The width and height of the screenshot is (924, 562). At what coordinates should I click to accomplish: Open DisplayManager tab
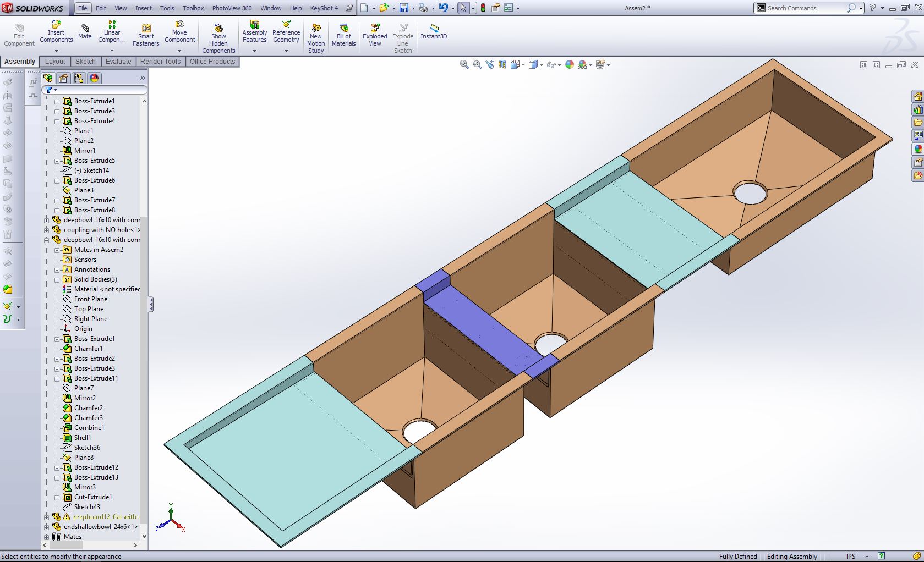tap(94, 78)
